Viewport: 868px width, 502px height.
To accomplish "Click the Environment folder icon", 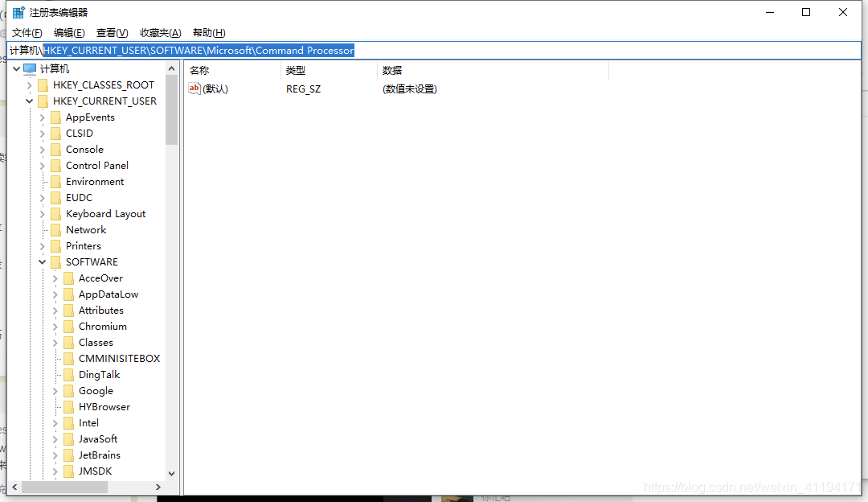I will tap(55, 182).
